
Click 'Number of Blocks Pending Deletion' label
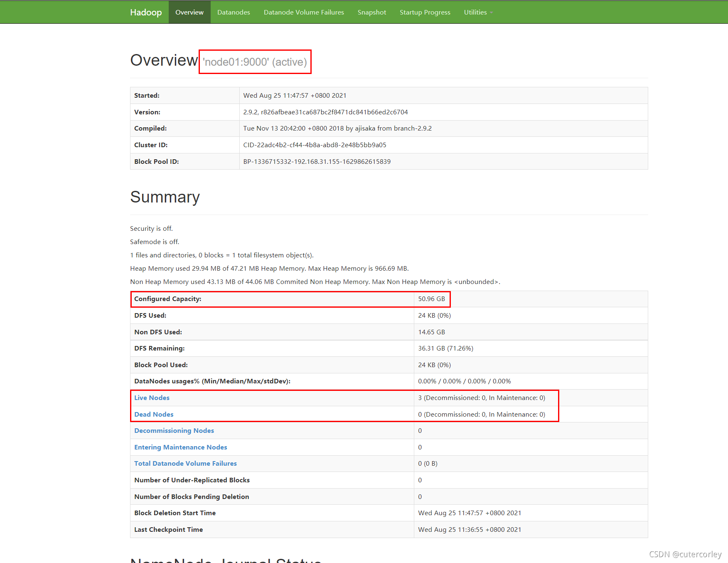[192, 497]
